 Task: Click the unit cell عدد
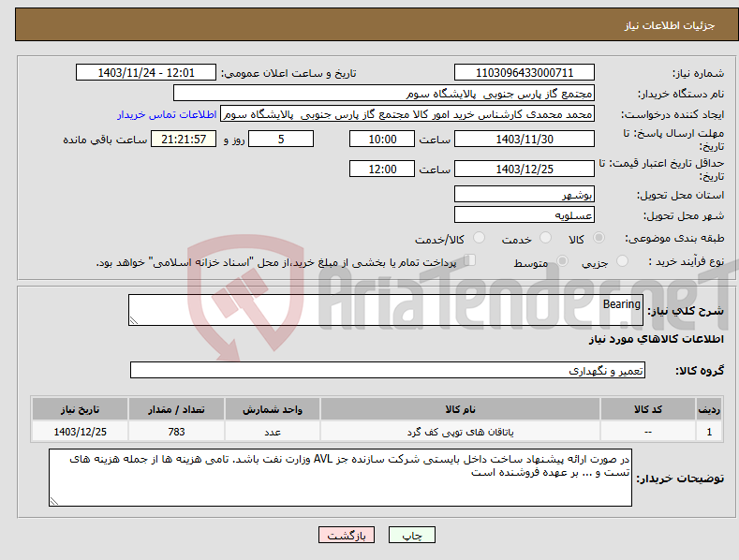[x=273, y=432]
